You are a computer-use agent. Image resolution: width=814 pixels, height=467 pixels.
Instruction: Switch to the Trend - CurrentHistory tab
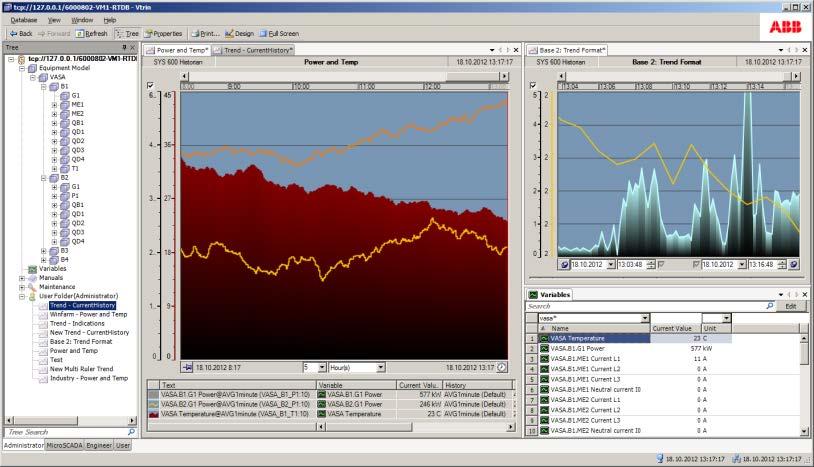coord(254,50)
